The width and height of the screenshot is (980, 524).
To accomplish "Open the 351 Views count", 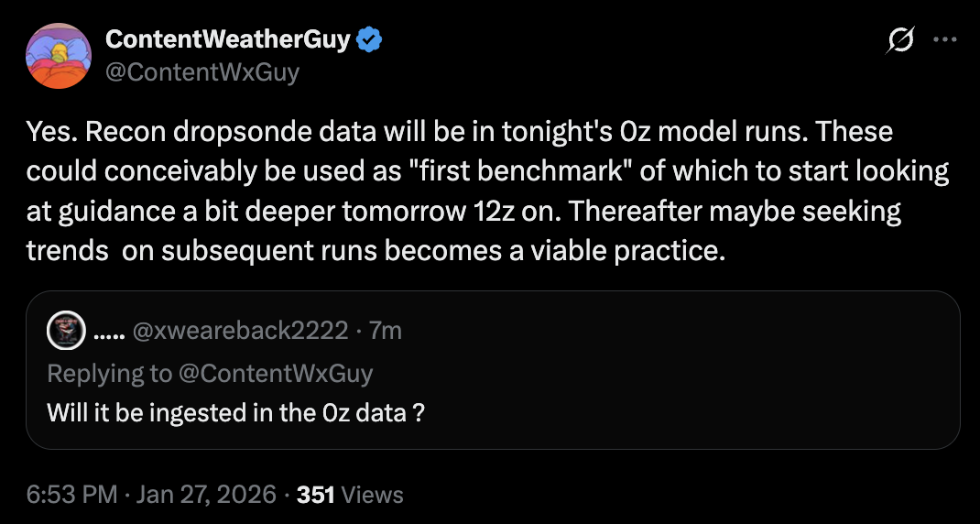I will coord(350,495).
